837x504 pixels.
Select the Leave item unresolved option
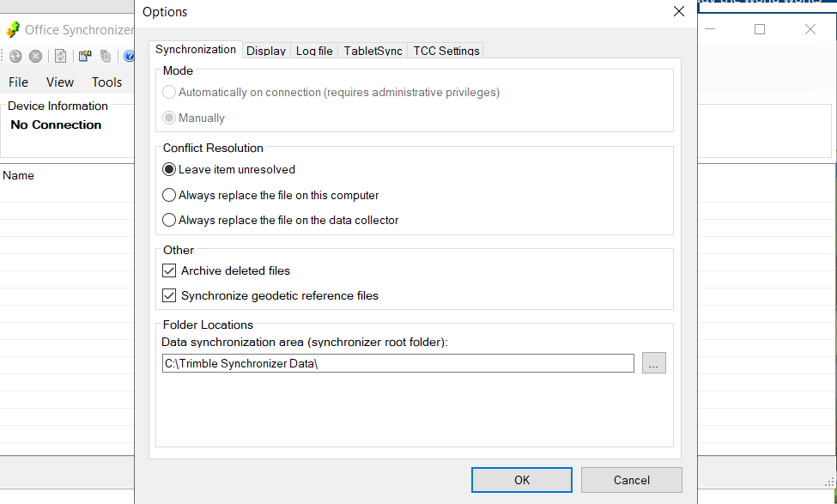169,169
